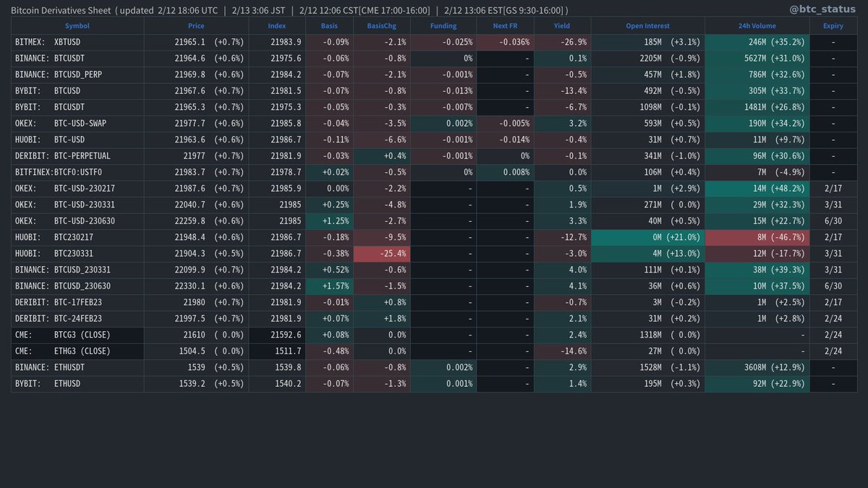Click the 3608M (+12.9%) 24h volume cell
Screen dimensions: 868x488
coord(757,367)
